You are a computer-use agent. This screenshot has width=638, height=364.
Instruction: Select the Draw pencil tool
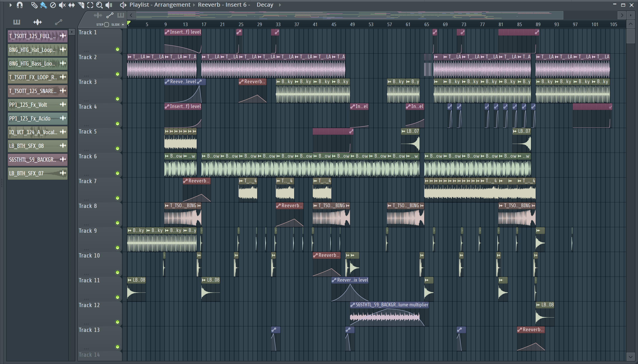(34, 5)
